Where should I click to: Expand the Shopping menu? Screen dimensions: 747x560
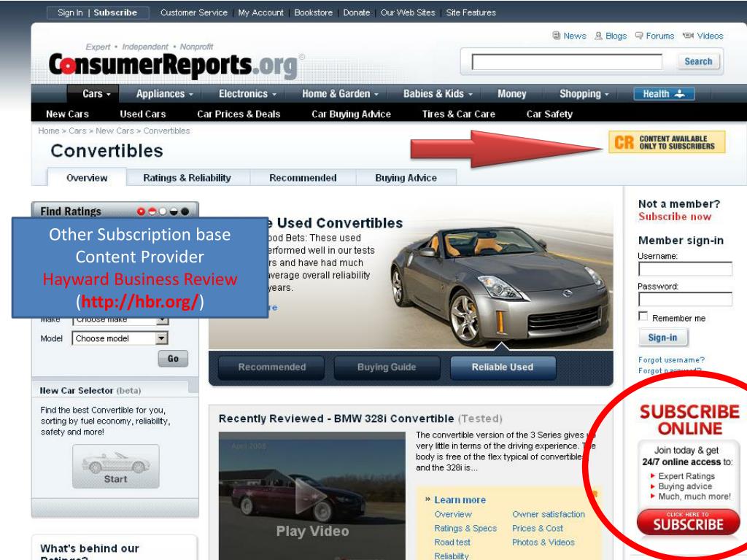(584, 94)
